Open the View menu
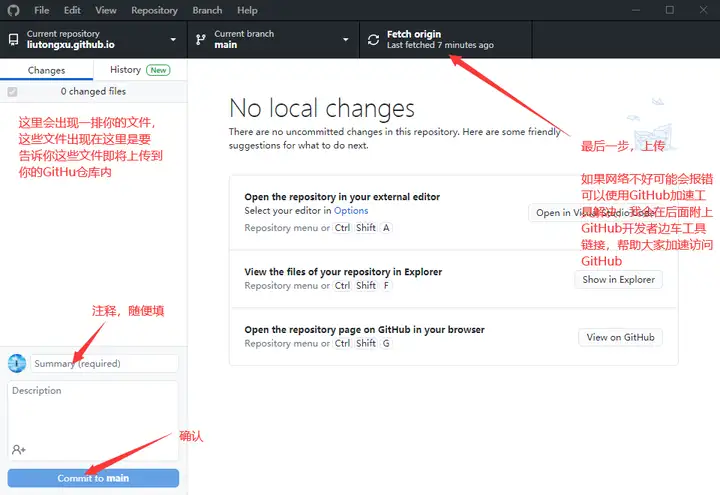720x495 pixels. (106, 10)
